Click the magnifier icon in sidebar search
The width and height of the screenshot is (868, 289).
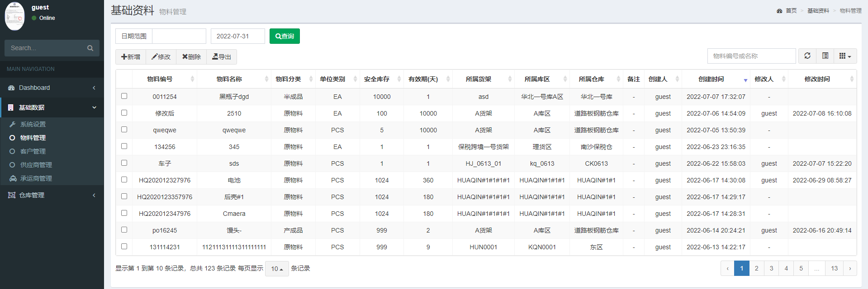click(90, 48)
